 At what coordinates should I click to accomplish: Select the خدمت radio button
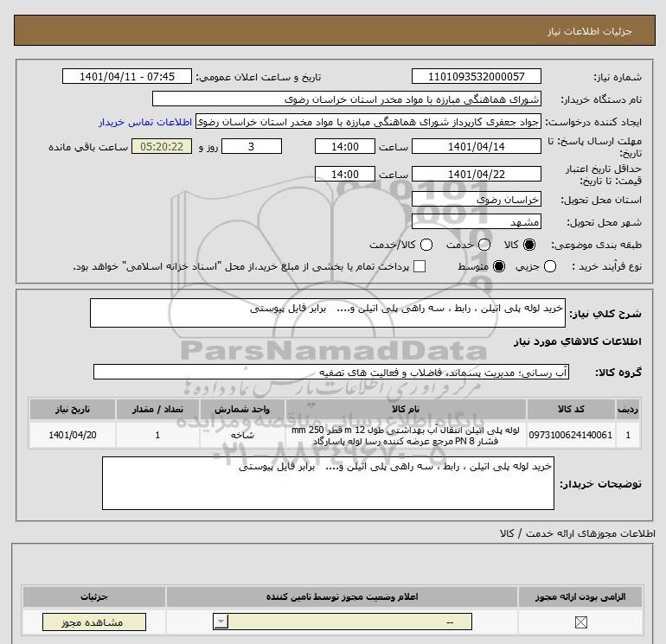coord(484,245)
